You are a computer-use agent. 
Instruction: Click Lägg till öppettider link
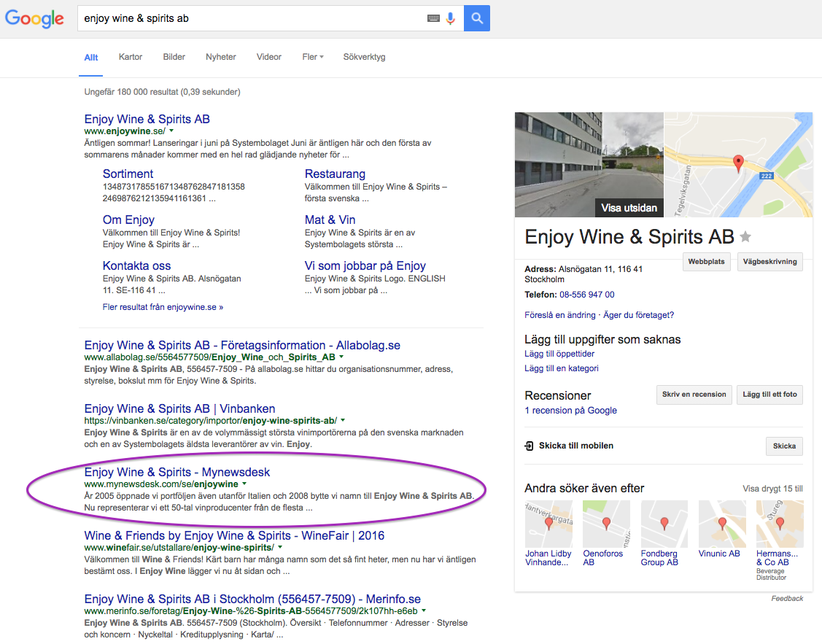(559, 354)
